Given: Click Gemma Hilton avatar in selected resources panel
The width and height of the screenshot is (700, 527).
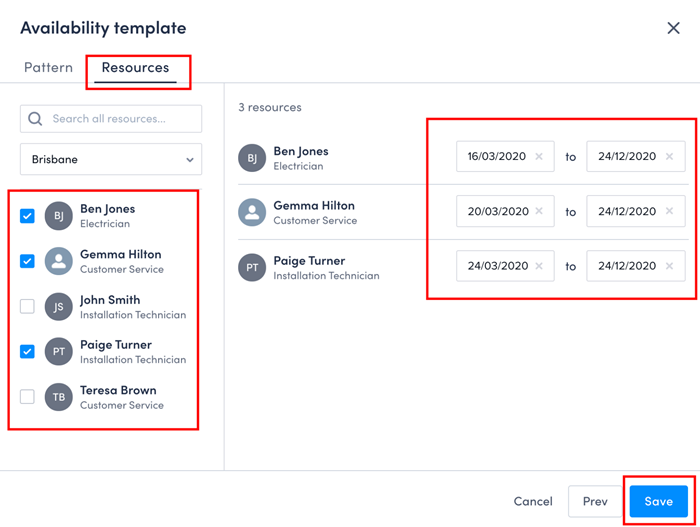Looking at the screenshot, I should pyautogui.click(x=252, y=212).
